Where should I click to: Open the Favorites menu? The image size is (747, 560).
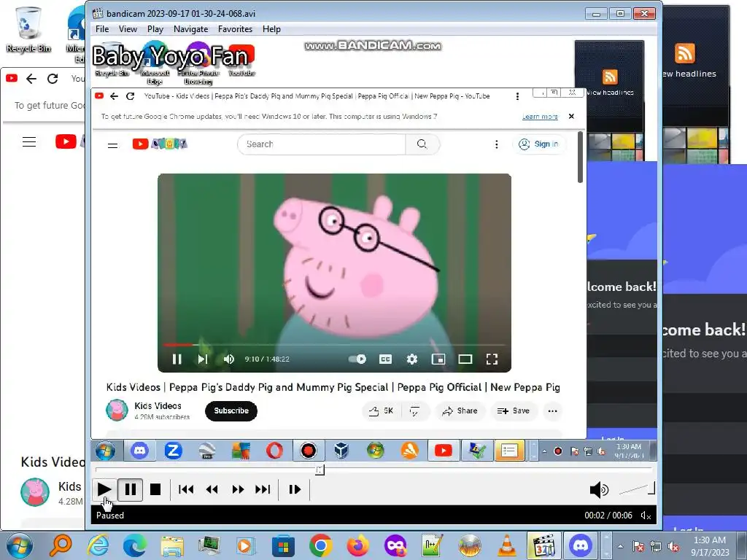tap(235, 29)
